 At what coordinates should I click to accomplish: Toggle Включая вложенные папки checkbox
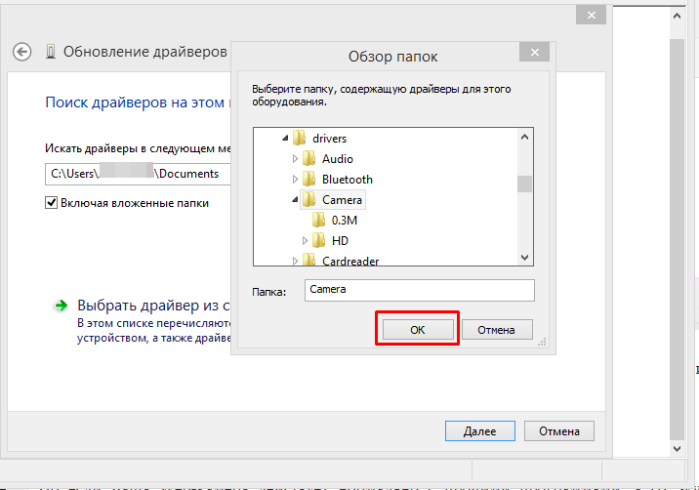(x=51, y=203)
